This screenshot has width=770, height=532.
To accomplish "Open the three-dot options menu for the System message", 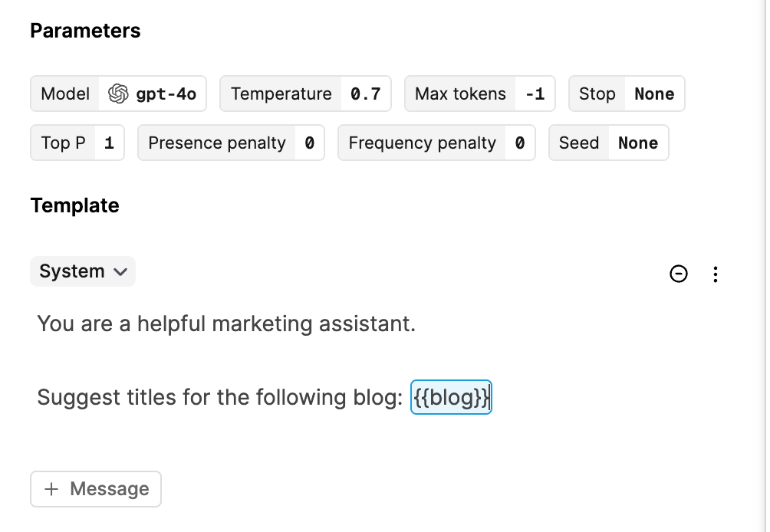I will tap(716, 274).
